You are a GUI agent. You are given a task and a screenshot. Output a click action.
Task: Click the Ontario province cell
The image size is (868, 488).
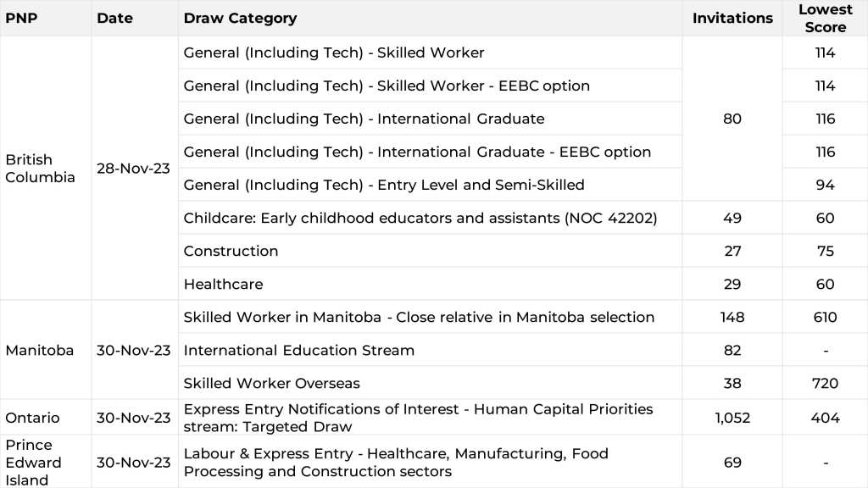point(32,418)
